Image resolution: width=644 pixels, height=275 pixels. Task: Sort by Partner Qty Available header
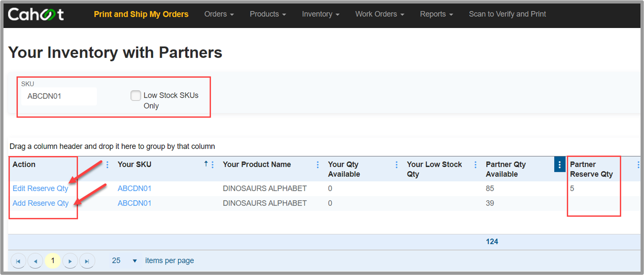tap(506, 169)
